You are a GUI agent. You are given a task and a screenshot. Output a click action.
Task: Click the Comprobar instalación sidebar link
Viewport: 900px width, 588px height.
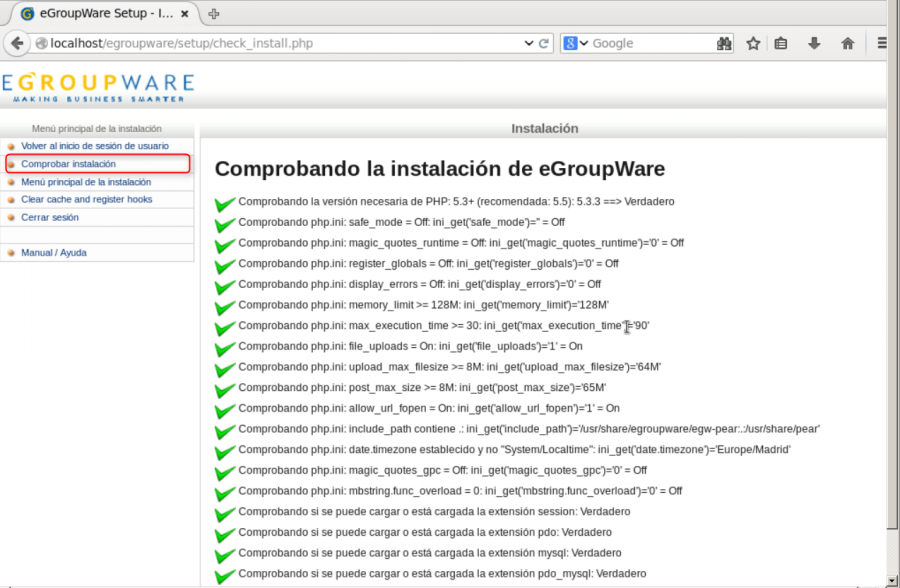click(70, 163)
